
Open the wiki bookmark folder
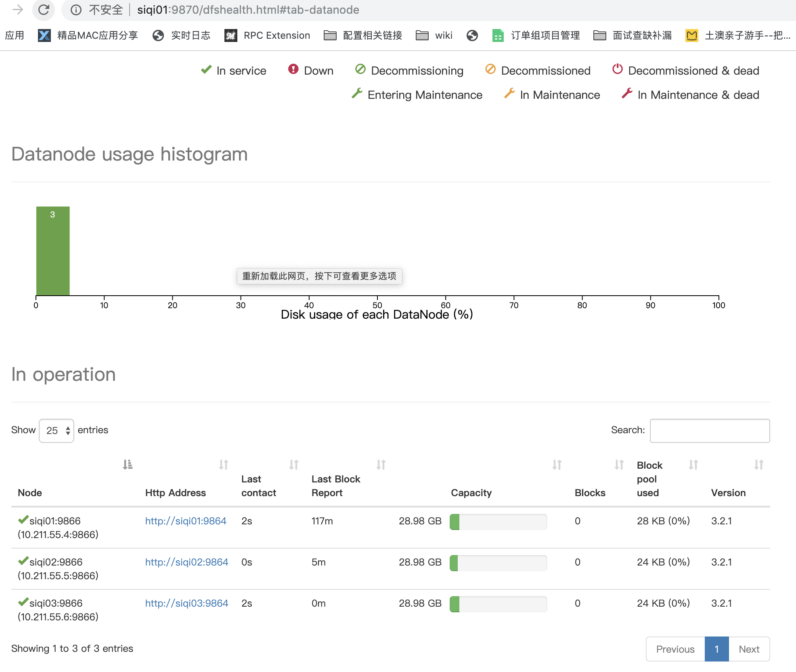[434, 35]
